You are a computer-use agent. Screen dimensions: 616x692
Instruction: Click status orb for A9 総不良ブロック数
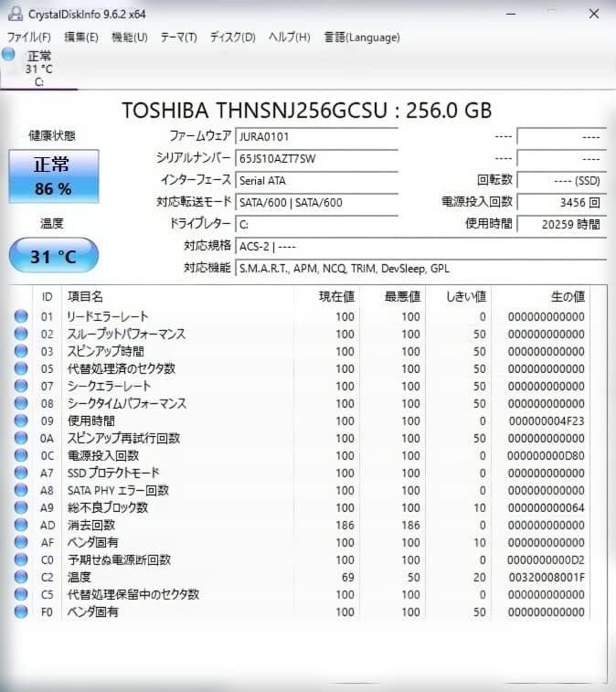pyautogui.click(x=21, y=507)
